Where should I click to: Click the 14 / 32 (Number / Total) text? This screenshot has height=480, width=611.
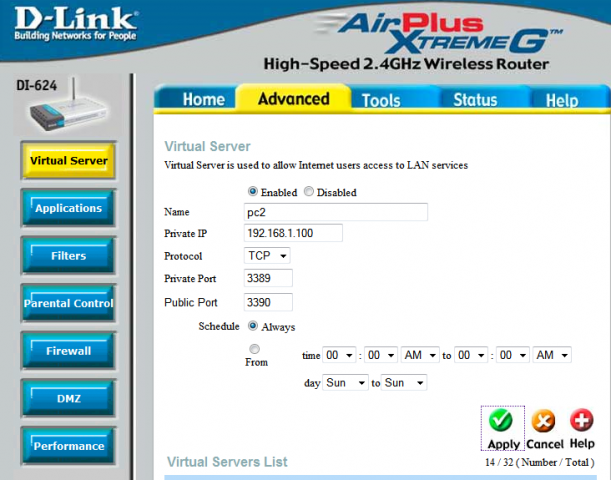click(x=539, y=462)
